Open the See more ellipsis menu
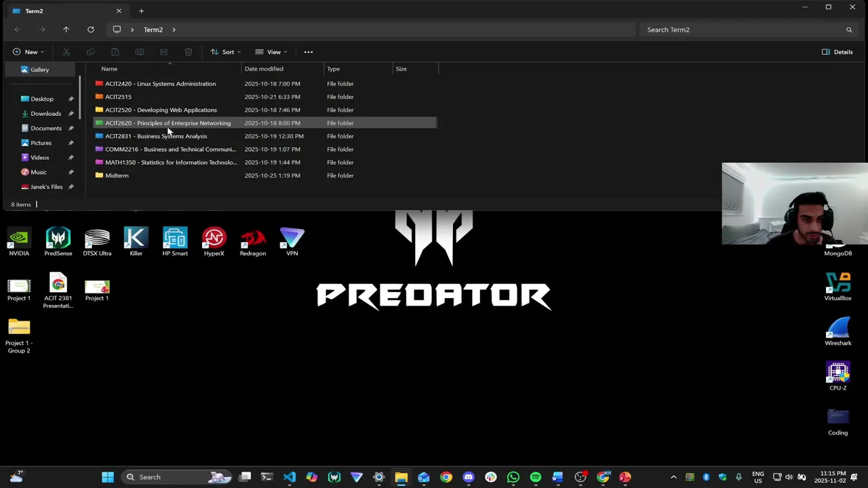Viewport: 868px width, 488px height. 309,52
